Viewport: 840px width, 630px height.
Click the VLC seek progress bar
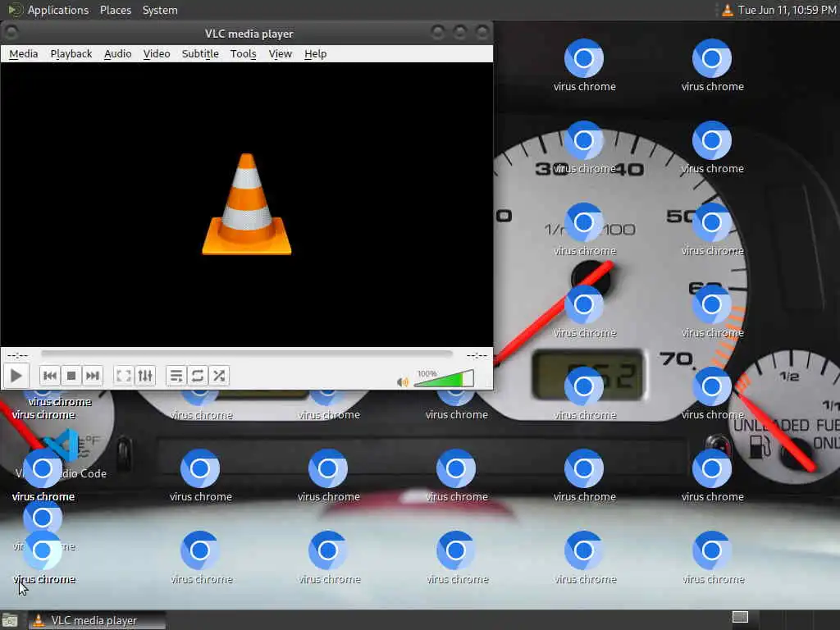[246, 354]
